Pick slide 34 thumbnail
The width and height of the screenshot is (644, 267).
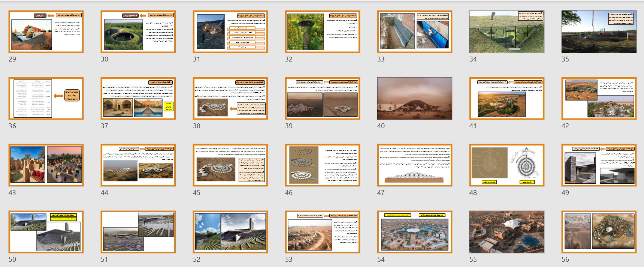[x=507, y=31]
